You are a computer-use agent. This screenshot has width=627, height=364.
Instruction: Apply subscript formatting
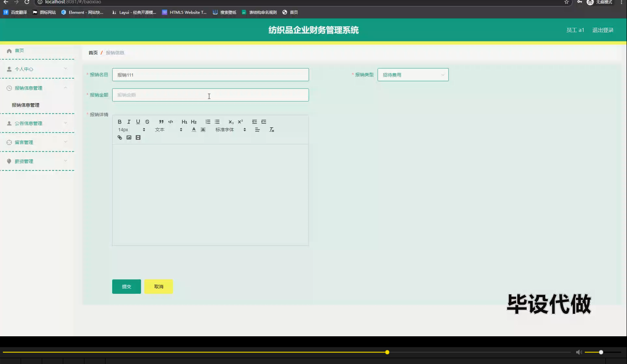231,122
